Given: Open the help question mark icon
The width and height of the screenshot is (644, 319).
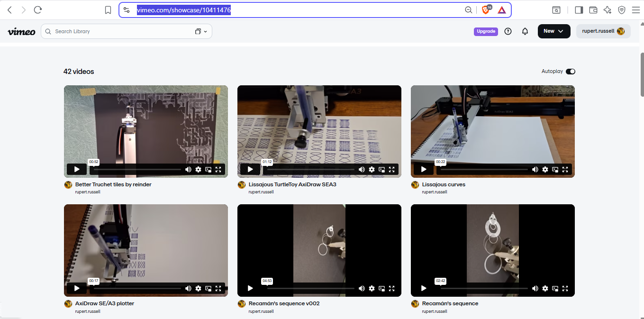Looking at the screenshot, I should click(508, 31).
